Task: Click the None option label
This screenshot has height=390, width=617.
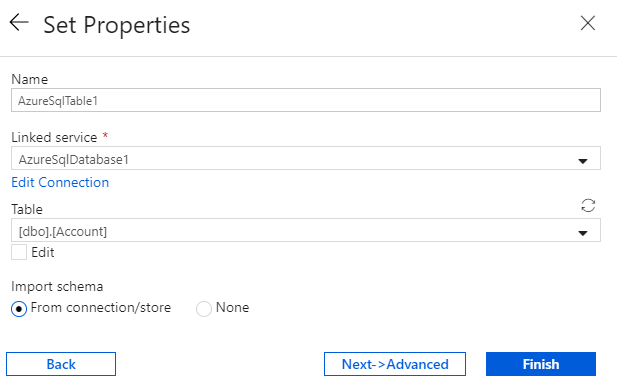Action: [x=233, y=307]
